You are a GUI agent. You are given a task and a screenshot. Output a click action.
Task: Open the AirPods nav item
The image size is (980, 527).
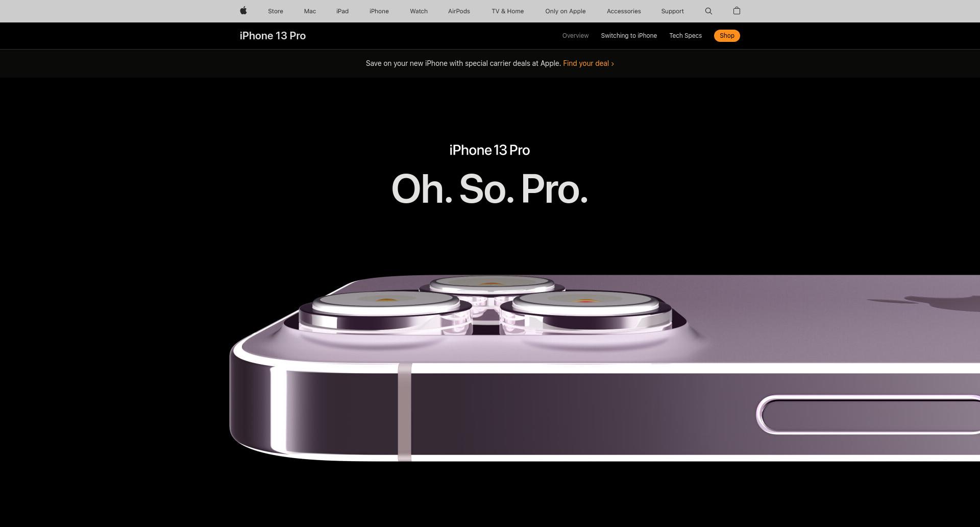pos(459,11)
